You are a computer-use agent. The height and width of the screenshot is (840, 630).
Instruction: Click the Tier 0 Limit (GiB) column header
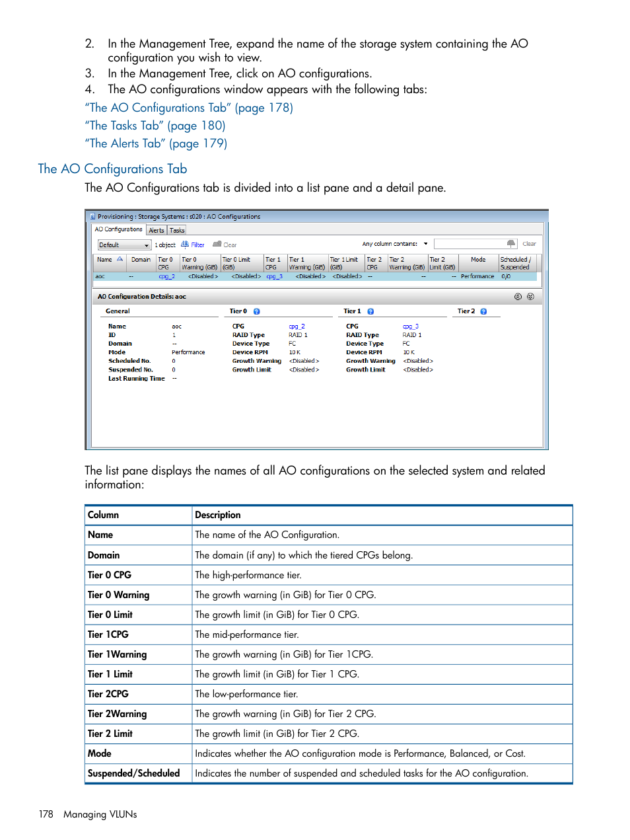pos(242,263)
